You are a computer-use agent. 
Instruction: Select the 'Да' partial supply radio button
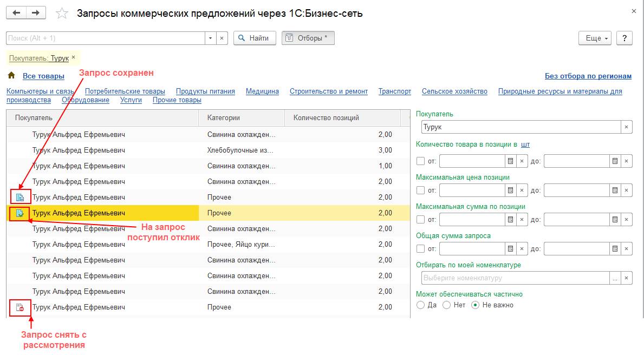click(420, 305)
